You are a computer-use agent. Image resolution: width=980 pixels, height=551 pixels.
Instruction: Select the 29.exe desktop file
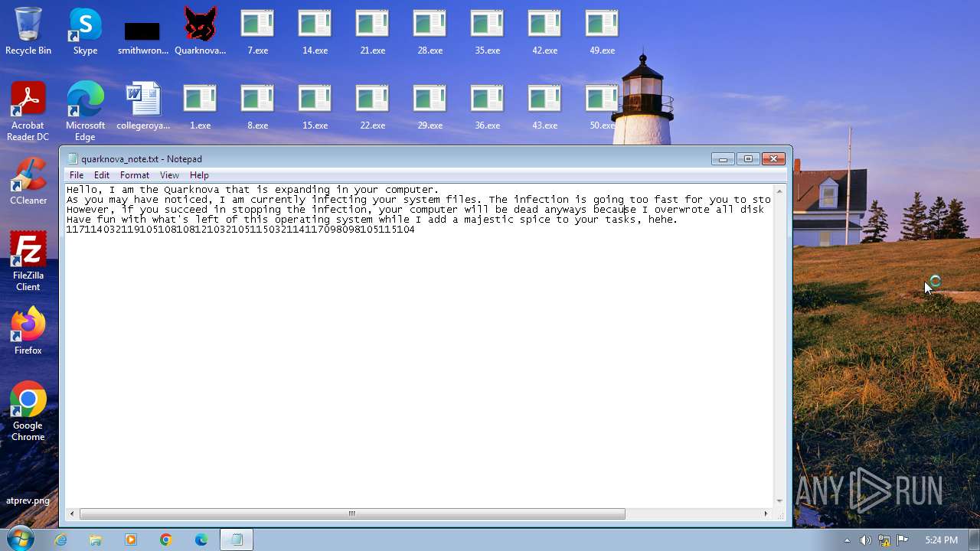[x=430, y=106]
